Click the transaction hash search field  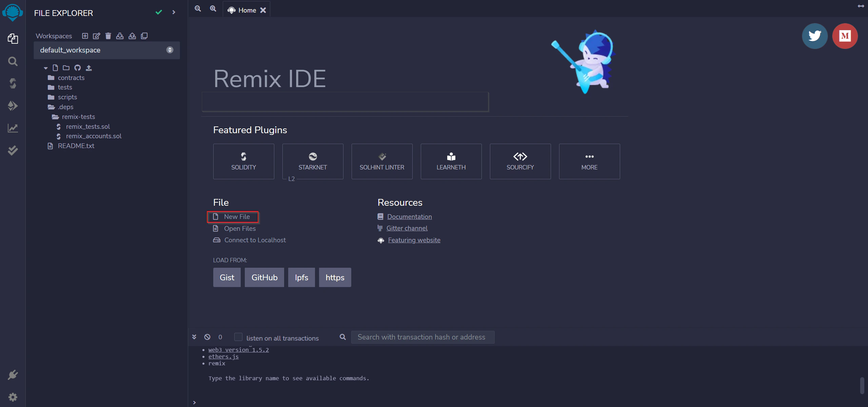(x=422, y=337)
